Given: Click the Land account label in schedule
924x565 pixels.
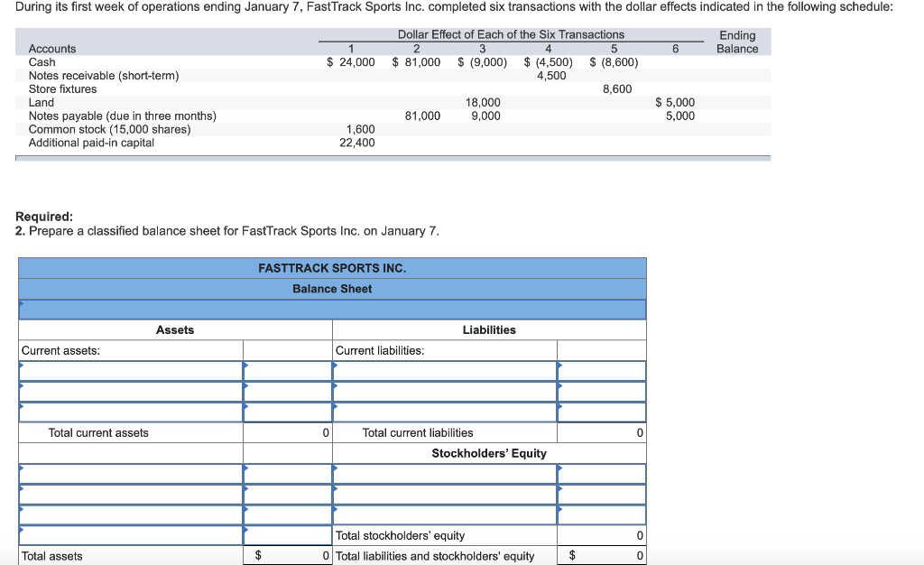Looking at the screenshot, I should (42, 103).
